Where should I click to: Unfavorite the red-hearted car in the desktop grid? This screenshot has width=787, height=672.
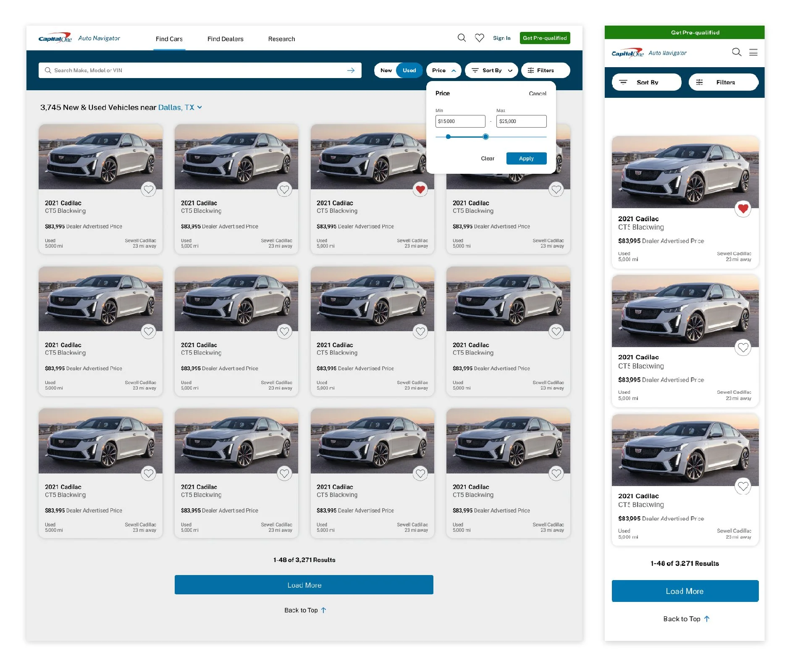(420, 189)
